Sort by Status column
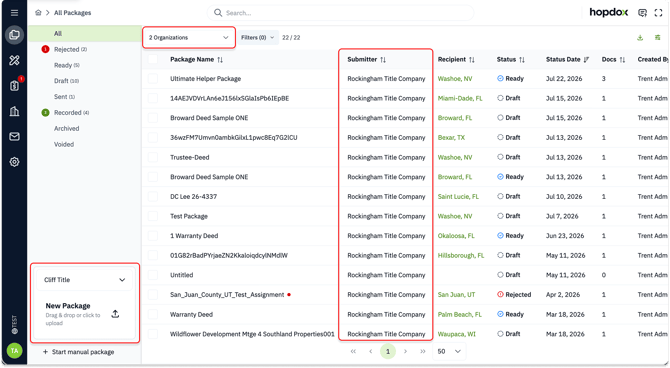The height and width of the screenshot is (368, 670). (x=522, y=60)
